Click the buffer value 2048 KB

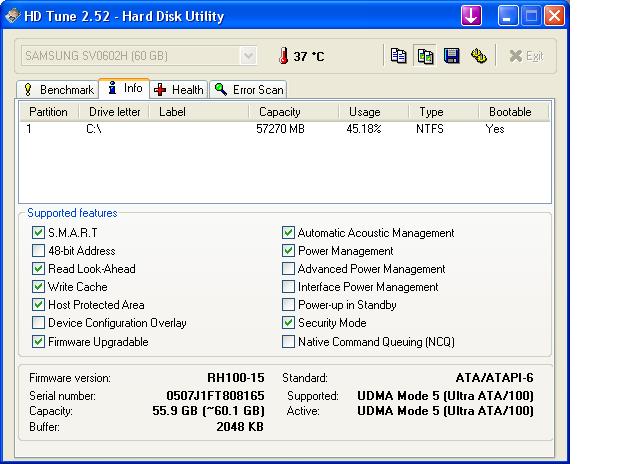click(x=240, y=427)
